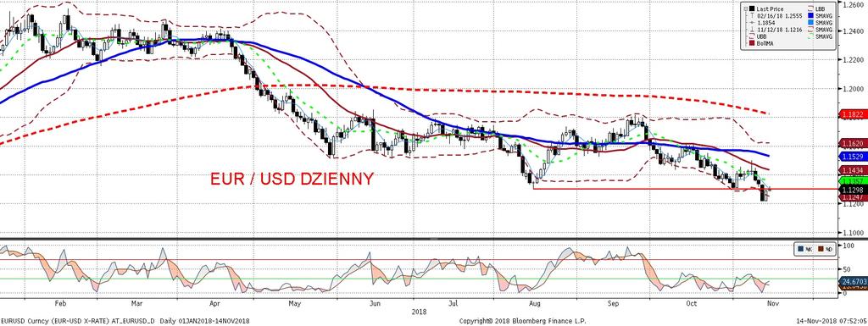868x326 pixels.
Task: Click the 1.1000 axis label
Action: pyautogui.click(x=853, y=233)
